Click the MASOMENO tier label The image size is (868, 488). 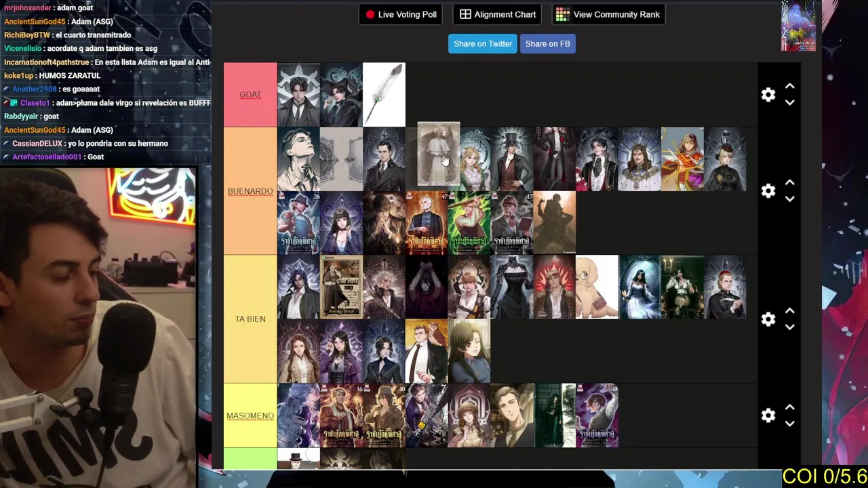(x=250, y=415)
